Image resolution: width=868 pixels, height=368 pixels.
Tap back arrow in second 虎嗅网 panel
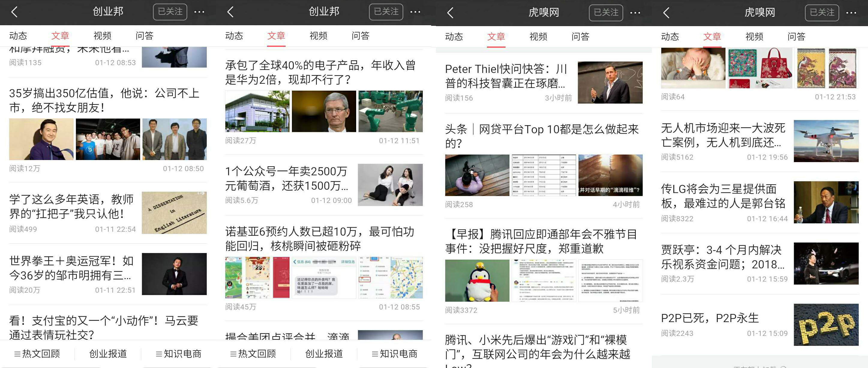(666, 13)
